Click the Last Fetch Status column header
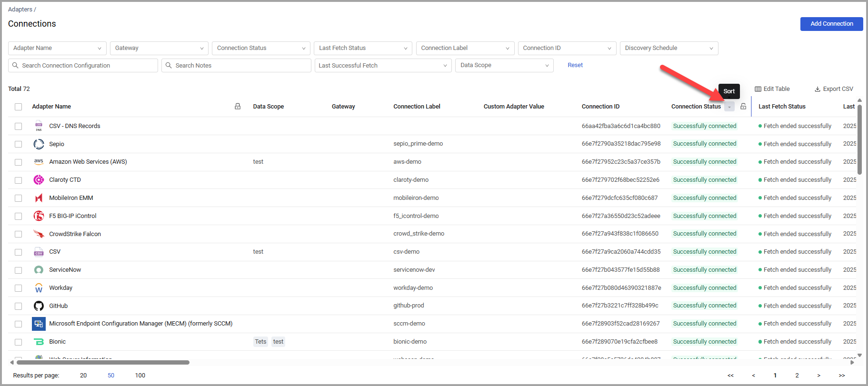Image resolution: width=868 pixels, height=386 pixels. click(782, 107)
